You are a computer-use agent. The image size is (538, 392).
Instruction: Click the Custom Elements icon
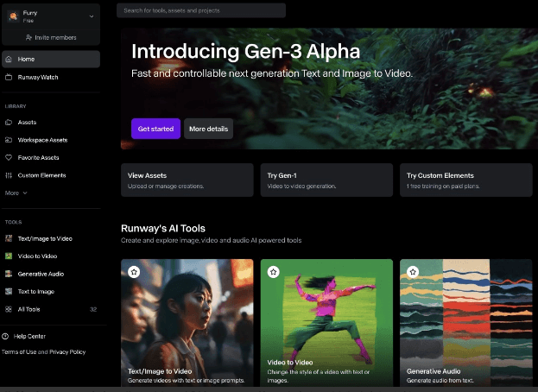(x=9, y=175)
